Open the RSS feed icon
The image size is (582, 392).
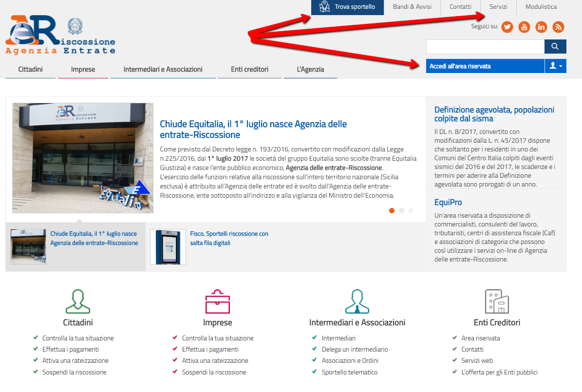point(558,27)
